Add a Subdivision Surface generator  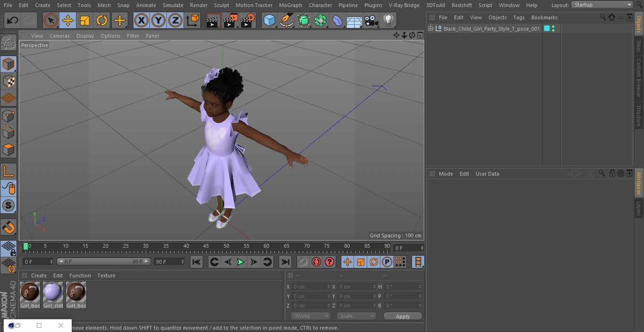pyautogui.click(x=304, y=20)
